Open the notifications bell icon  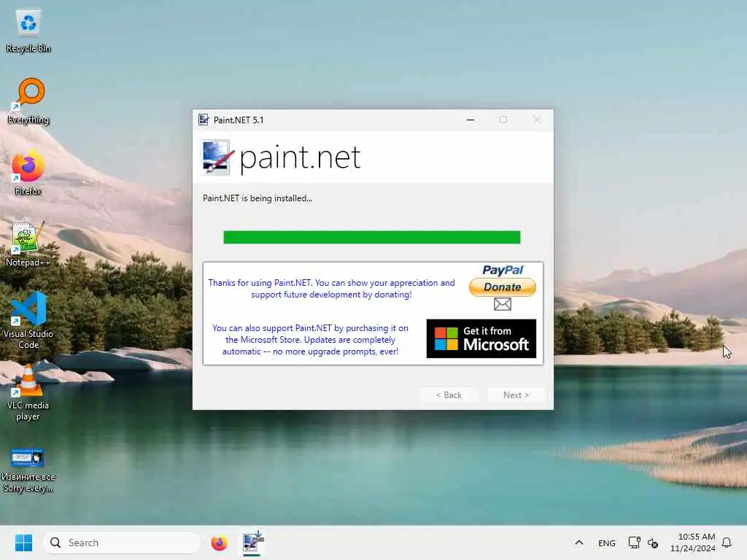[727, 542]
